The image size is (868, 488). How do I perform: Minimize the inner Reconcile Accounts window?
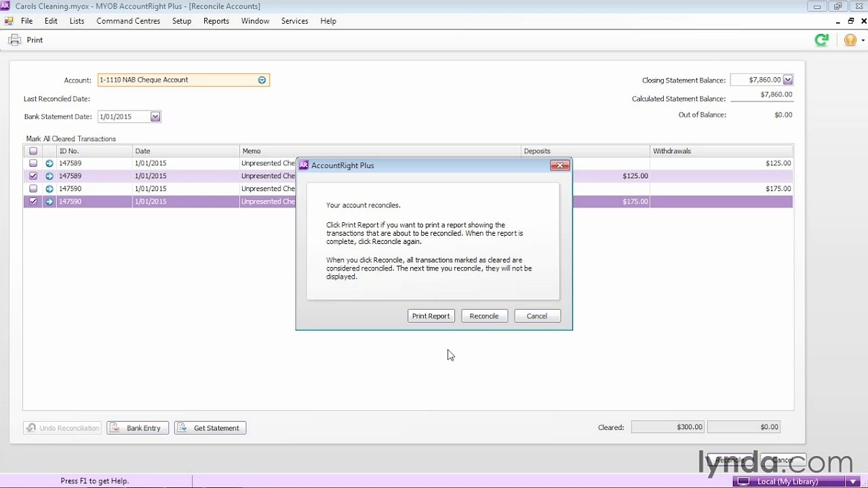click(839, 21)
